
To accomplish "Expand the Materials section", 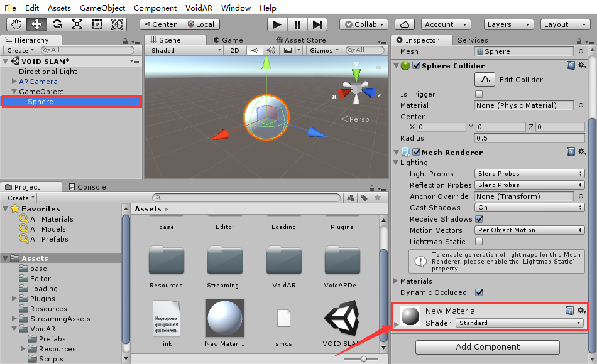I will [396, 281].
